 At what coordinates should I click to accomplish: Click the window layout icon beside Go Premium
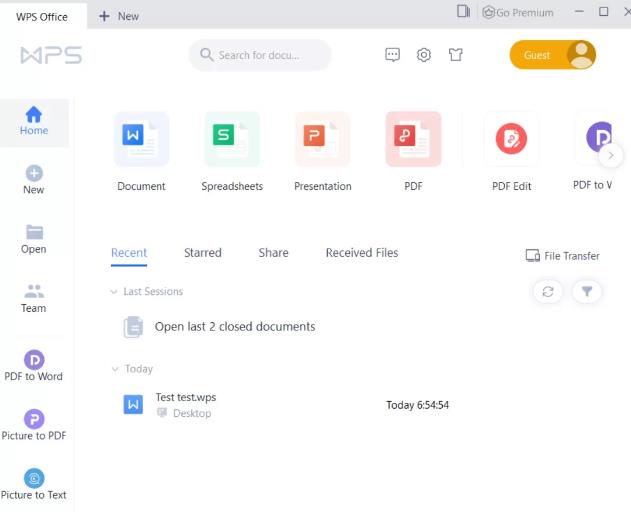click(x=463, y=11)
